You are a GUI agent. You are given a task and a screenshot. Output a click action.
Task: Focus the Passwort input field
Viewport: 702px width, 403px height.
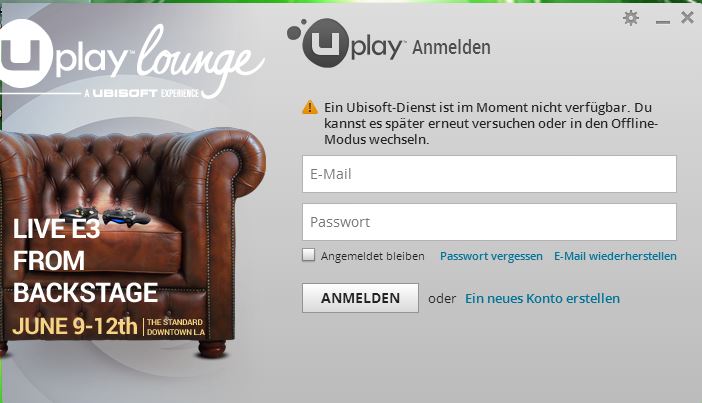pyautogui.click(x=489, y=222)
